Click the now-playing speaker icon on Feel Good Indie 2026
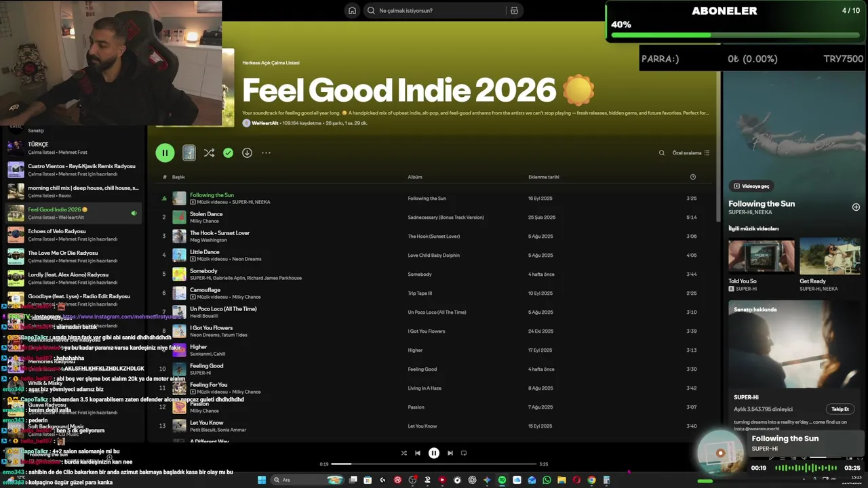 [x=134, y=213]
